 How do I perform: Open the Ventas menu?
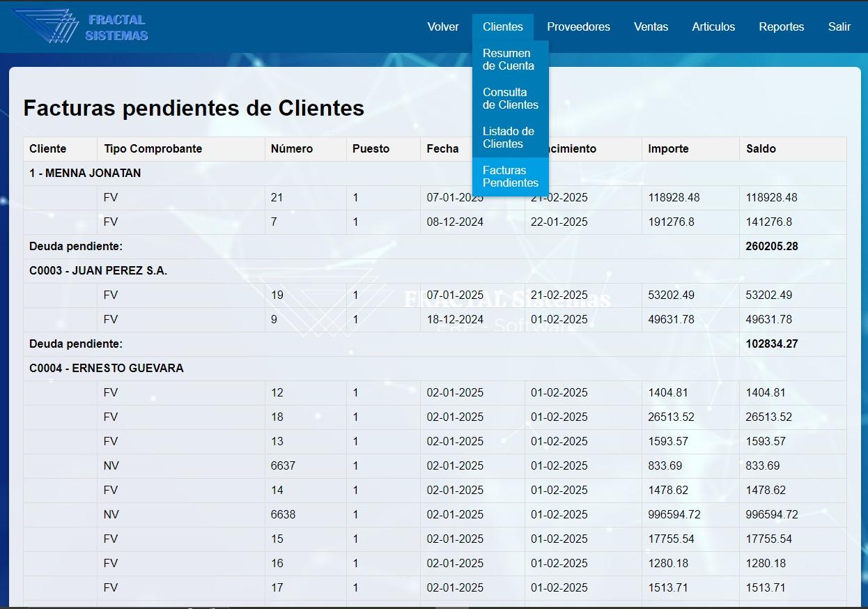(651, 26)
